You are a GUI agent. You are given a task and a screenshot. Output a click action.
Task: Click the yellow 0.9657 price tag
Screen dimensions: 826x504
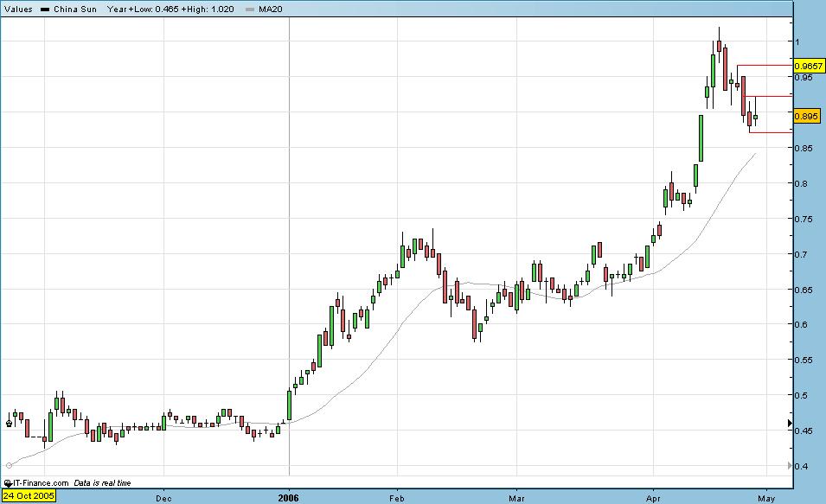coord(808,66)
